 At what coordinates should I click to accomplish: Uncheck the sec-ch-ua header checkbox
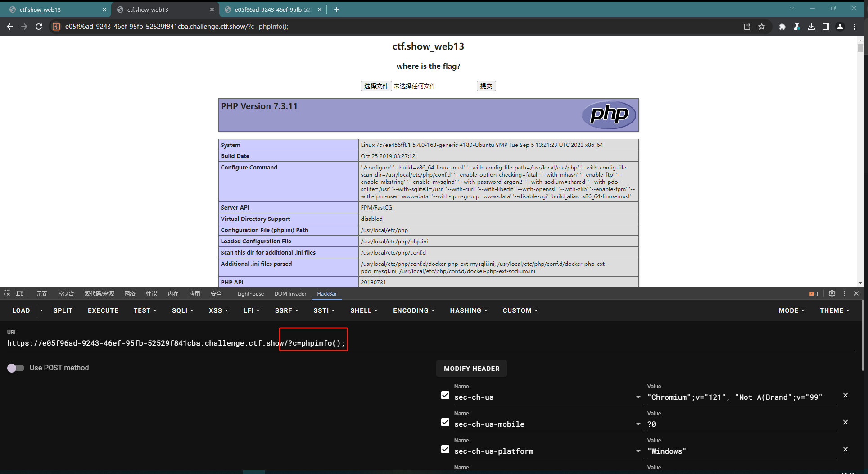pos(445,395)
